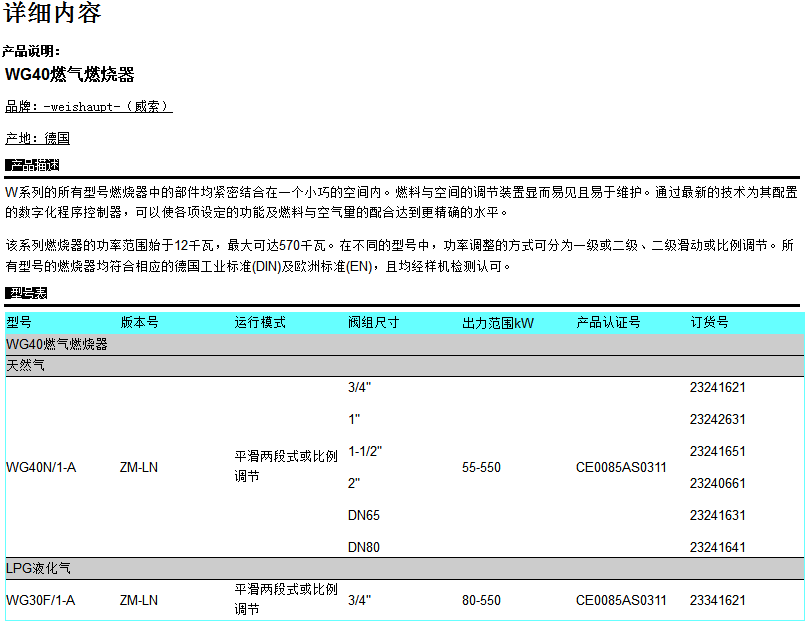Click the brand line -weishaupt- (威索)
This screenshot has height=625, width=812.
pos(89,107)
